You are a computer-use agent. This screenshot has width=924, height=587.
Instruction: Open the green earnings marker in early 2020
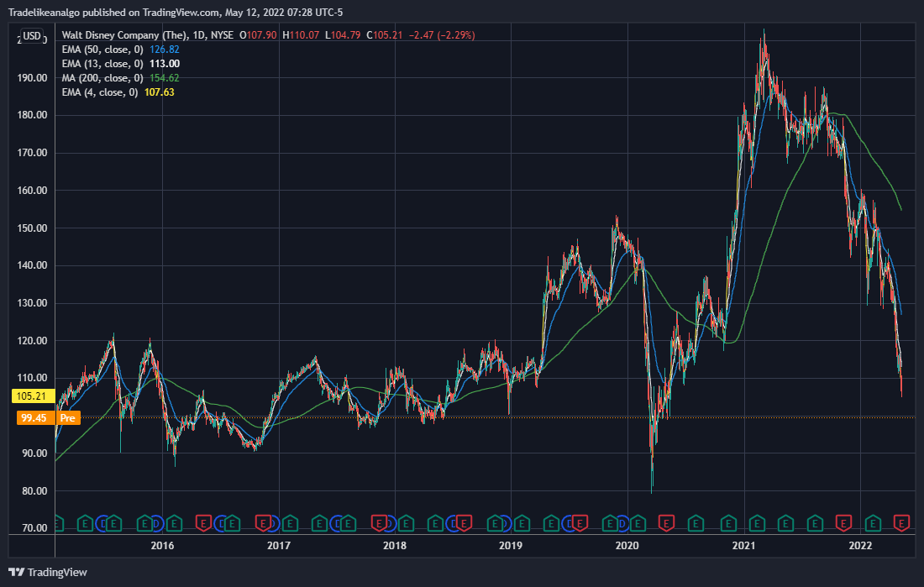638,523
